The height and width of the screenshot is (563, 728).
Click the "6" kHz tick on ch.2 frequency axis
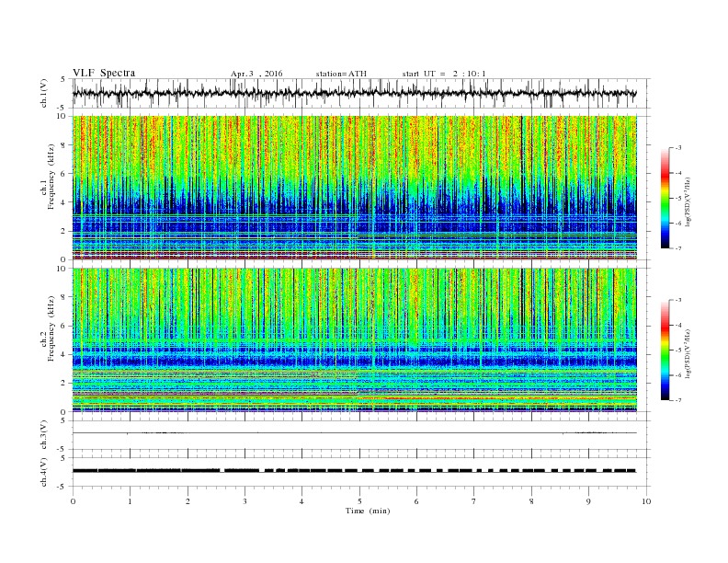pyautogui.click(x=63, y=326)
